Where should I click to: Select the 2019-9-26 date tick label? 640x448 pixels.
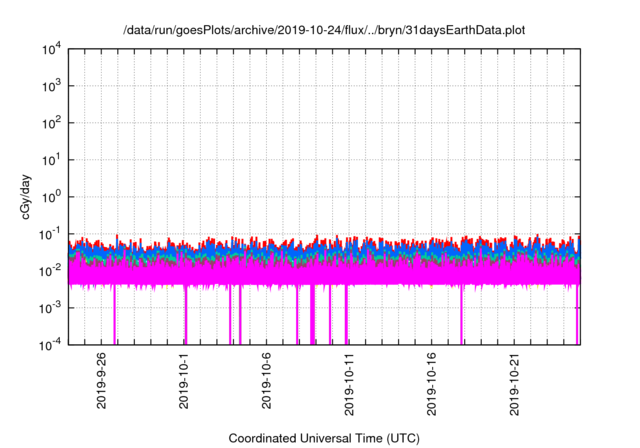(101, 380)
